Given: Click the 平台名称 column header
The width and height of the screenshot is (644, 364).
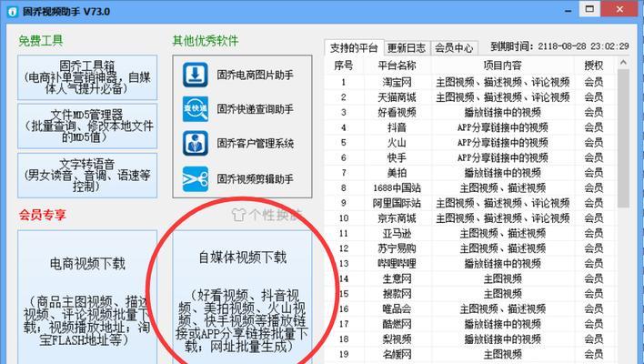Looking at the screenshot, I should pos(397,66).
